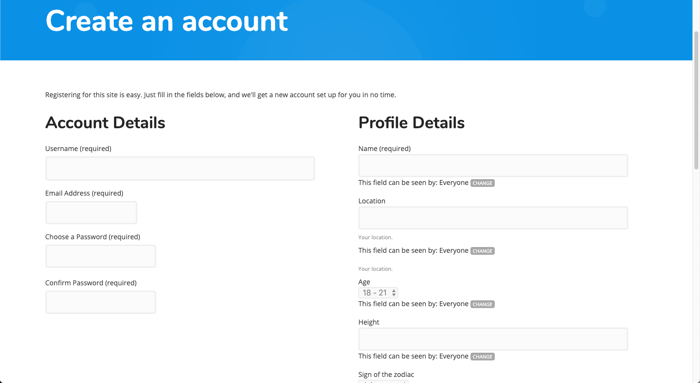Change visibility of the Name field

pos(483,183)
